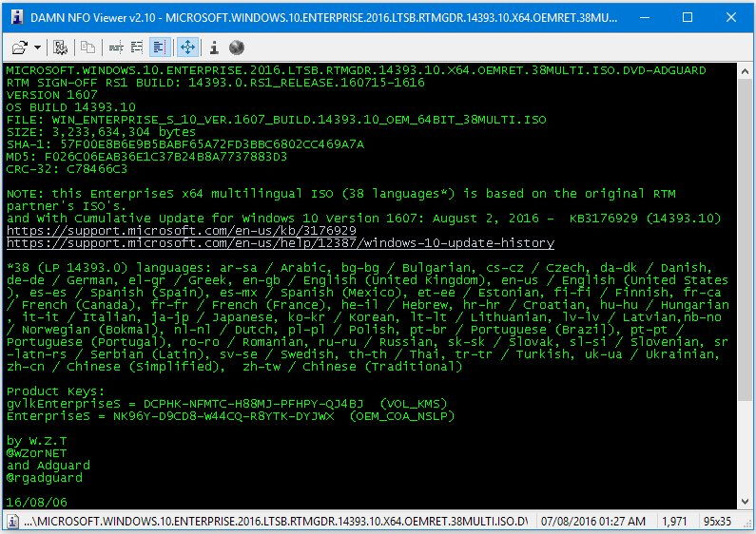The image size is (756, 534).
Task: Click the status bar file icon
Action: tap(12, 522)
